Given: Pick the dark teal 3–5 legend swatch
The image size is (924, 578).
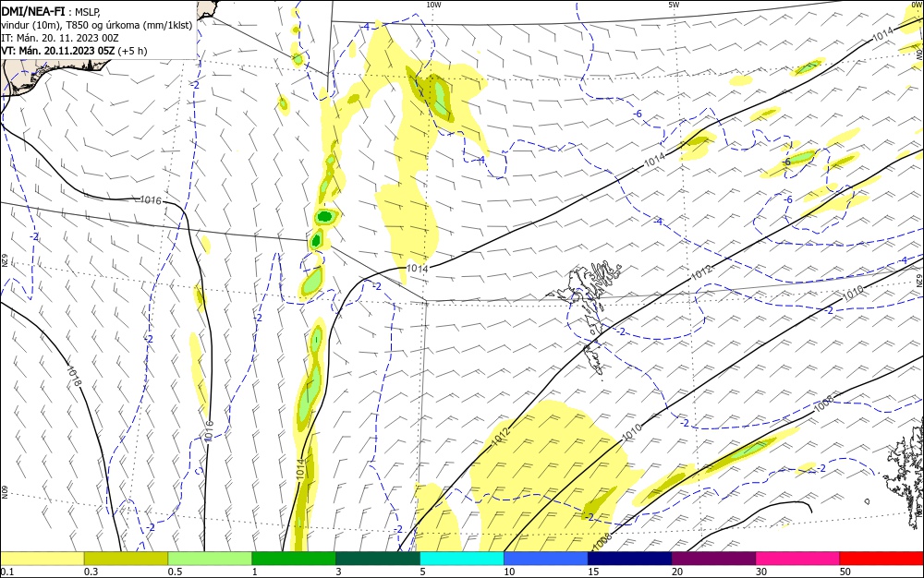Looking at the screenshot, I should (378, 559).
